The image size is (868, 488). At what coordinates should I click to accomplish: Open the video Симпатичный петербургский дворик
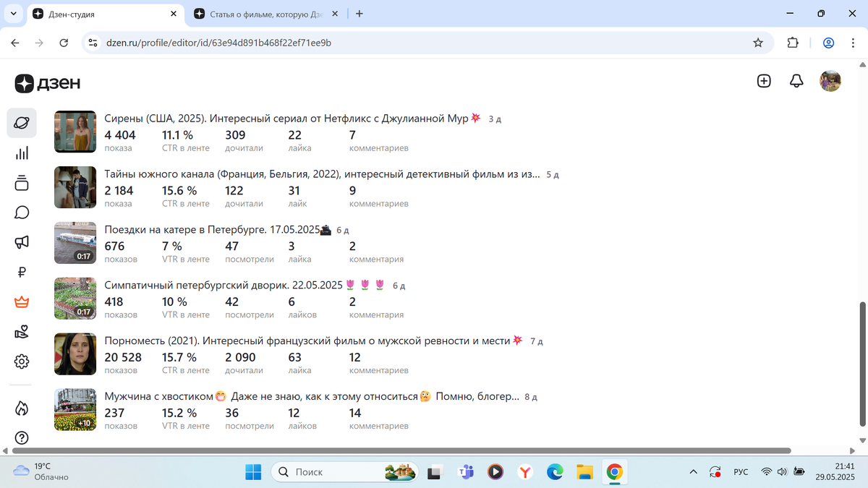tap(244, 286)
